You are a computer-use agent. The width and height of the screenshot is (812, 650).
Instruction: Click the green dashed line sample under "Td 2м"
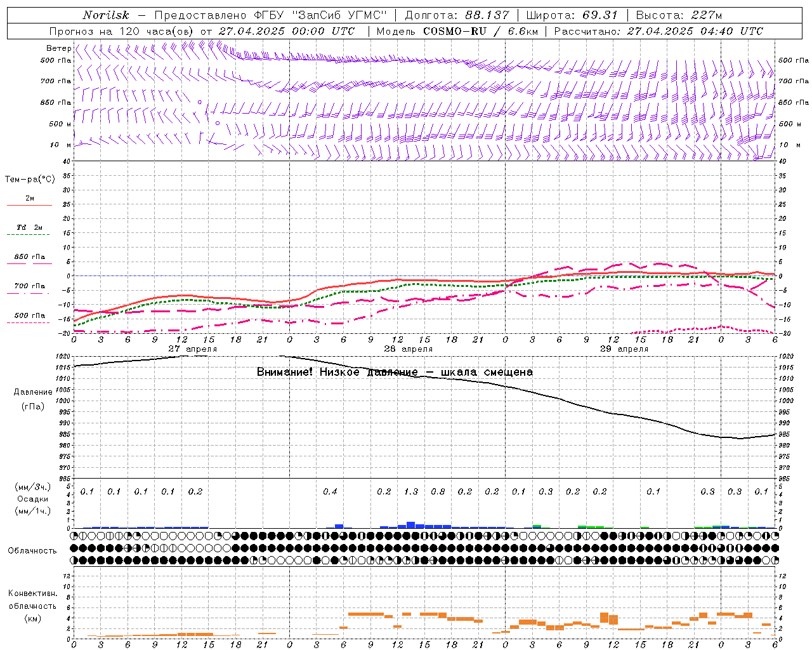pyautogui.click(x=28, y=235)
